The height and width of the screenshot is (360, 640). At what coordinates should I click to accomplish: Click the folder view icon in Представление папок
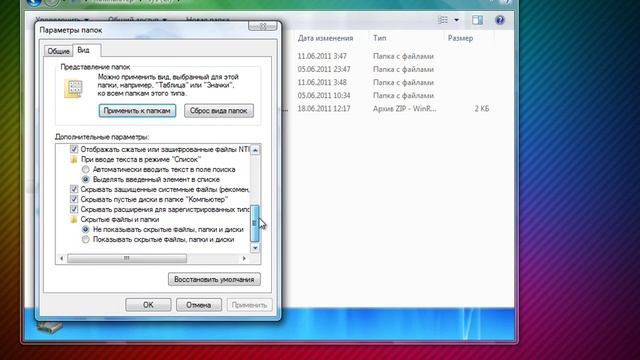coord(73,89)
